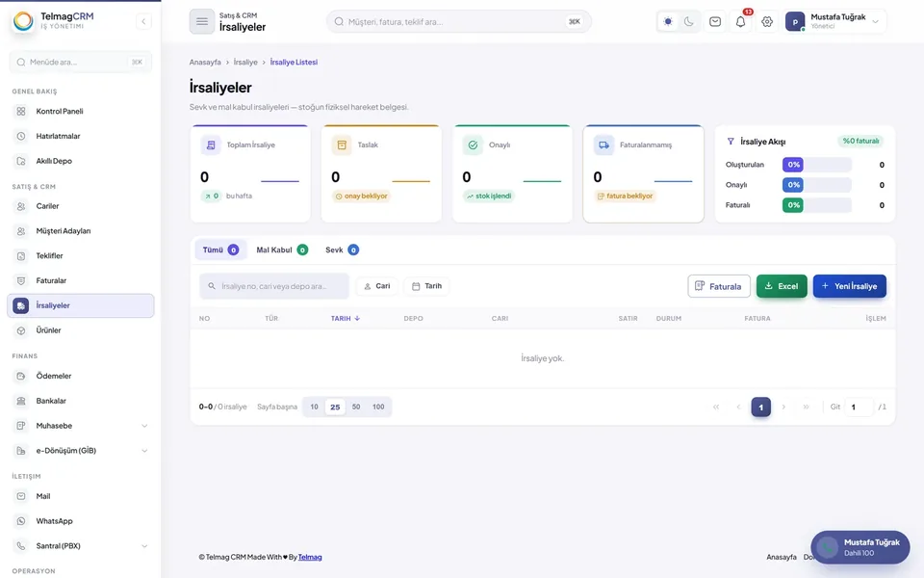The height and width of the screenshot is (578, 924).
Task: Open the mail inbox icon in header
Action: (x=715, y=22)
